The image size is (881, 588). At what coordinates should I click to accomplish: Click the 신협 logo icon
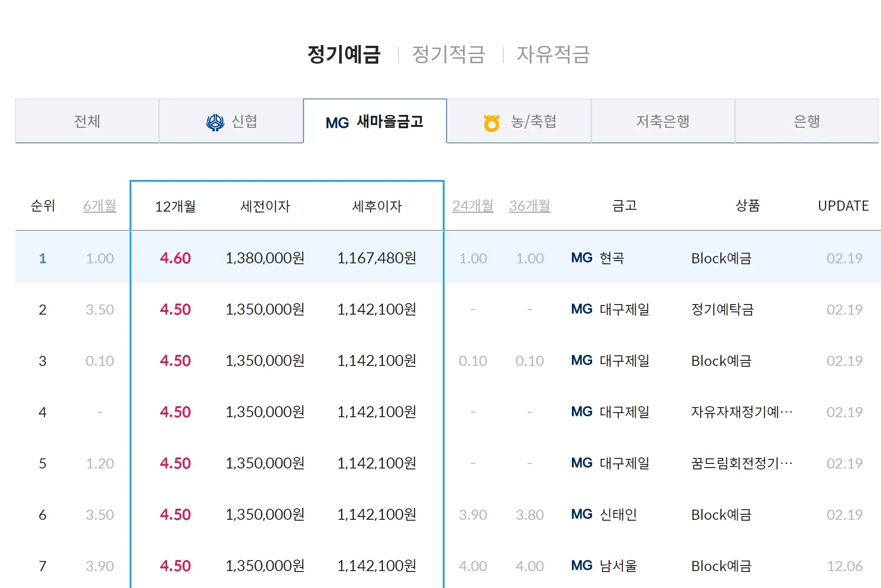click(x=215, y=122)
